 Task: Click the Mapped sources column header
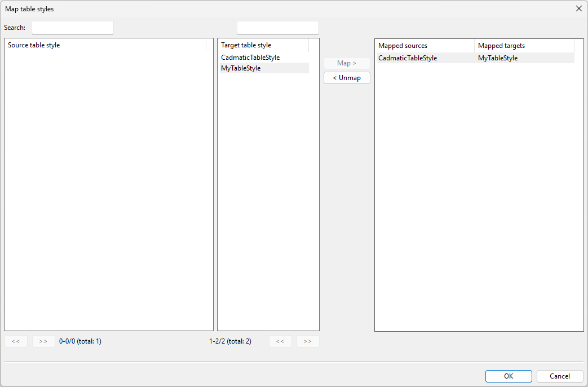424,46
